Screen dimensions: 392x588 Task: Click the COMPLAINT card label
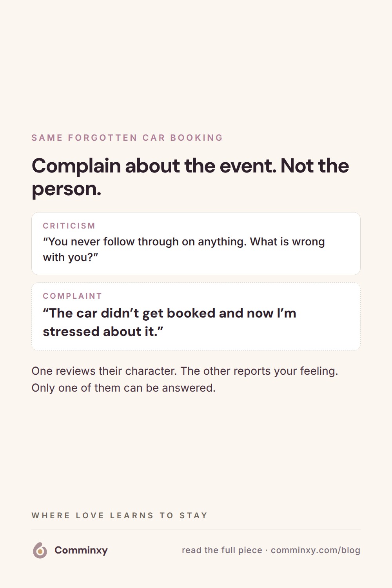73,296
